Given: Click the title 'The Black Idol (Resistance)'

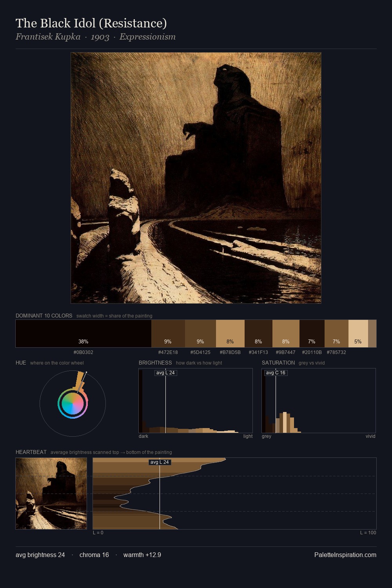Looking at the screenshot, I should 91,24.
